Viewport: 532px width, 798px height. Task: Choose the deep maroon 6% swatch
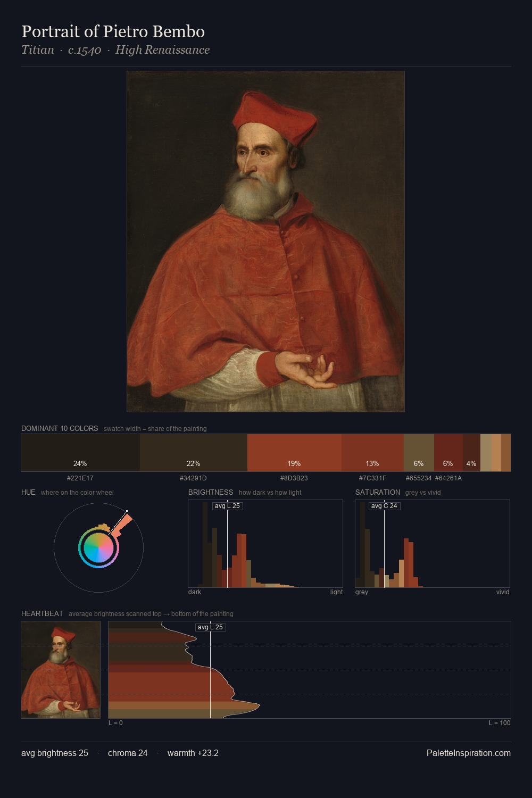tap(448, 453)
